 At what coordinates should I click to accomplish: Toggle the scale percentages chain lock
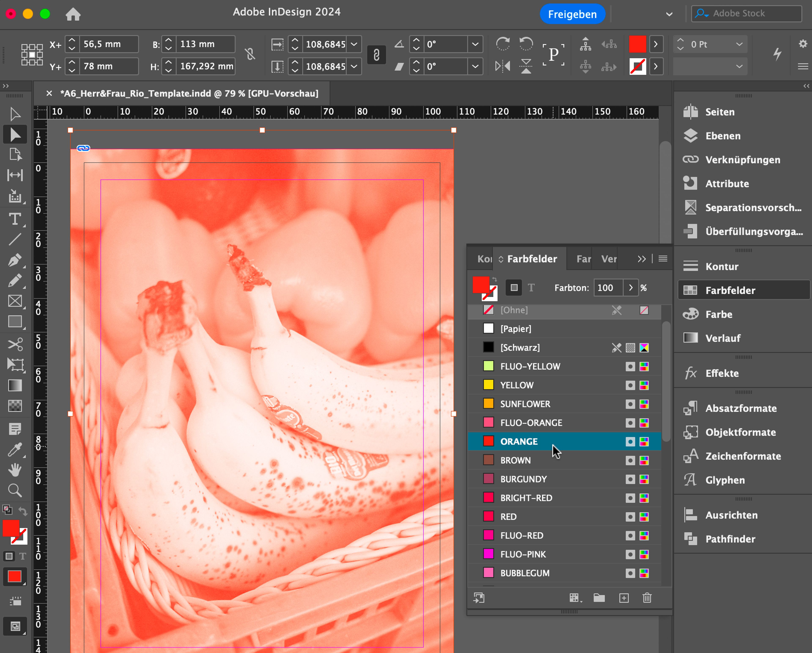[376, 55]
